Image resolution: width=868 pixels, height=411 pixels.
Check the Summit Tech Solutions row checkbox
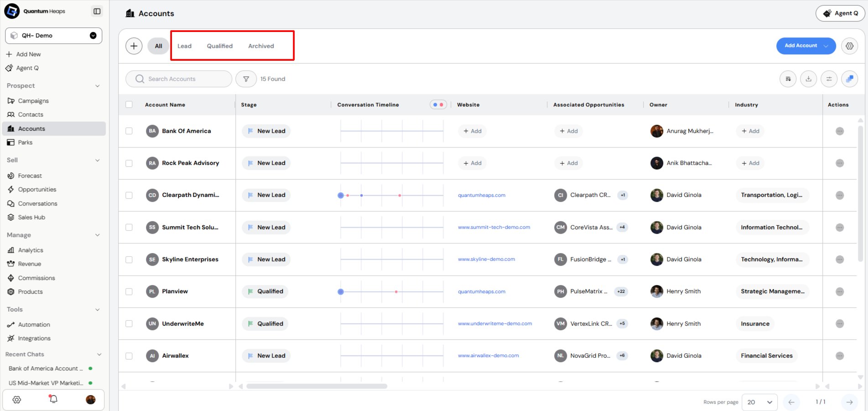pyautogui.click(x=129, y=227)
